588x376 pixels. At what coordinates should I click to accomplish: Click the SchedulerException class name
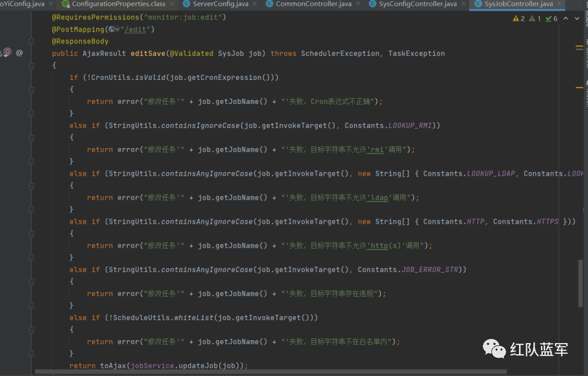(340, 53)
